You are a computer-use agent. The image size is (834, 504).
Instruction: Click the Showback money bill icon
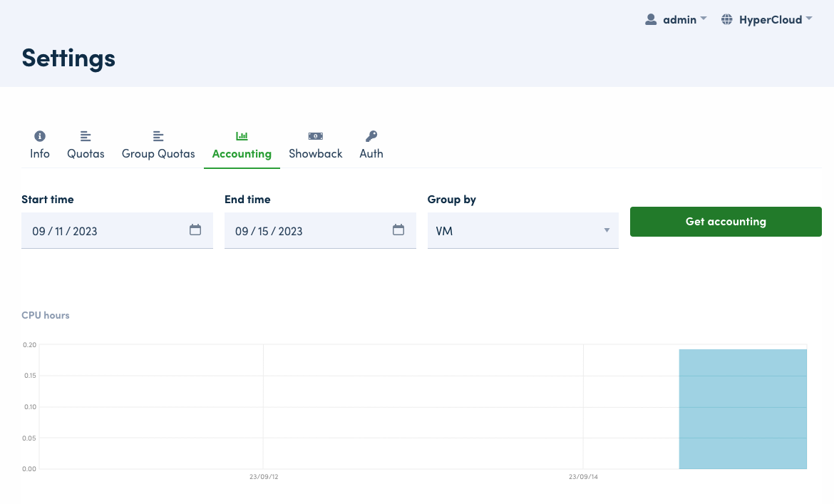[315, 135]
